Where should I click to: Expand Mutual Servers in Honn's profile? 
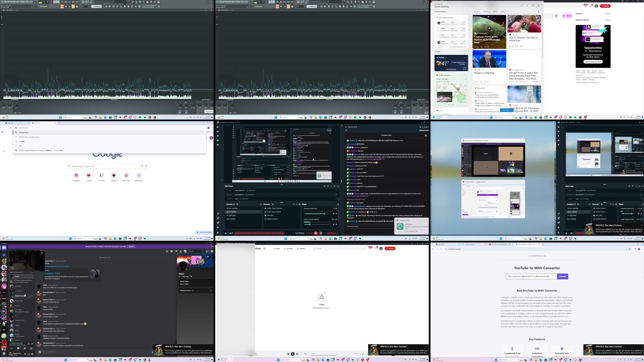tap(196, 290)
